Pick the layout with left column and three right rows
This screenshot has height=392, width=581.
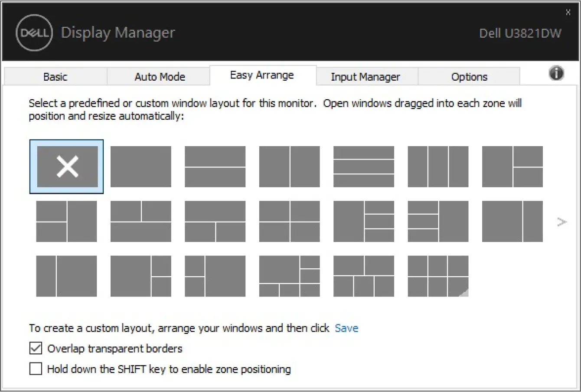pyautogui.click(x=363, y=221)
